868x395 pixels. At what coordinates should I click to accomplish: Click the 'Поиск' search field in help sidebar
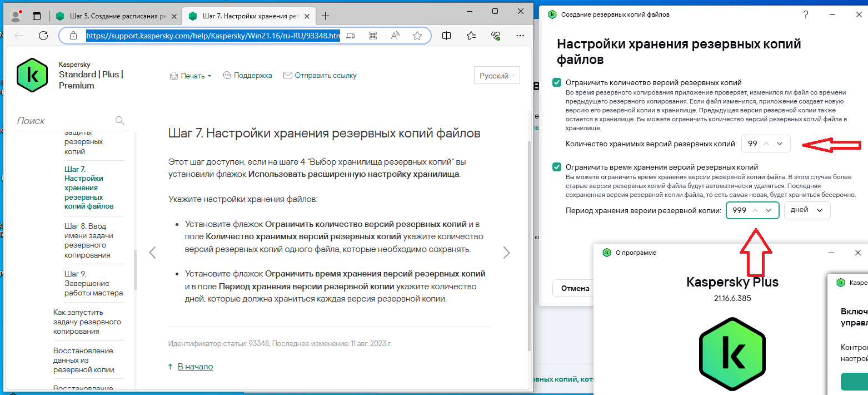click(64, 121)
